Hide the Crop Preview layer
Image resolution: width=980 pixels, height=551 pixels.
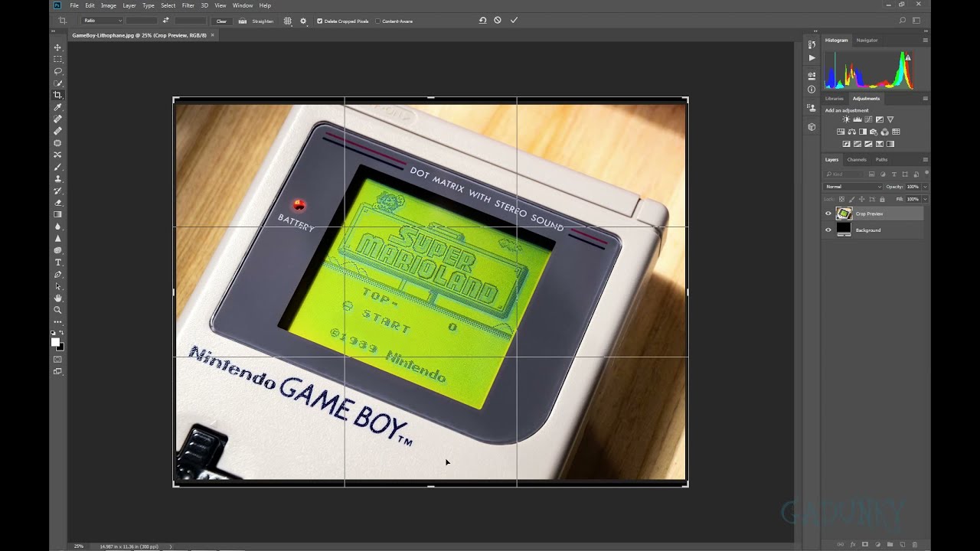point(828,214)
